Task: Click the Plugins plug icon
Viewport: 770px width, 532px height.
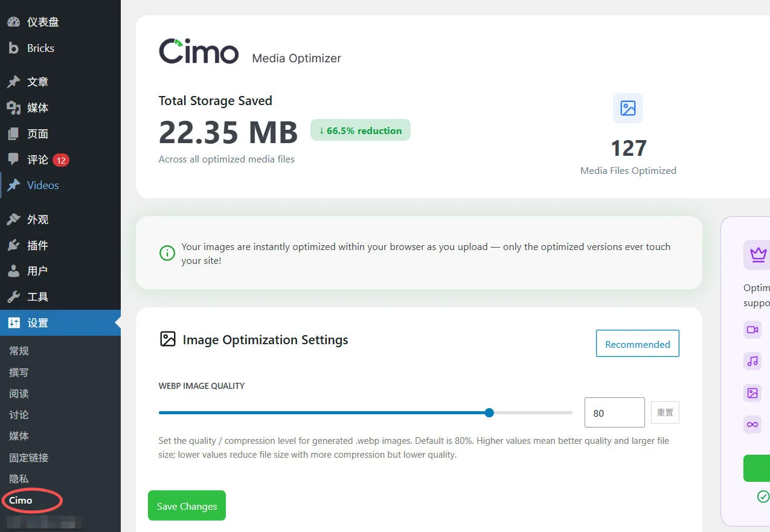Action: tap(13, 246)
